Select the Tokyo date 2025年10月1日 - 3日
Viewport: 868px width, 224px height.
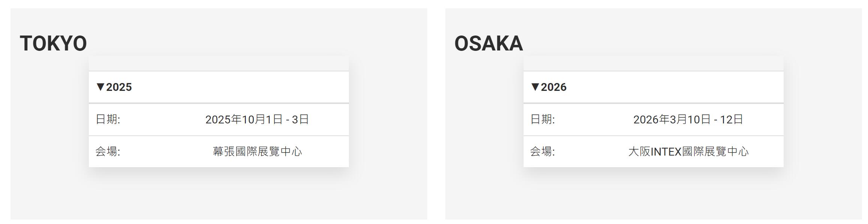click(x=257, y=120)
